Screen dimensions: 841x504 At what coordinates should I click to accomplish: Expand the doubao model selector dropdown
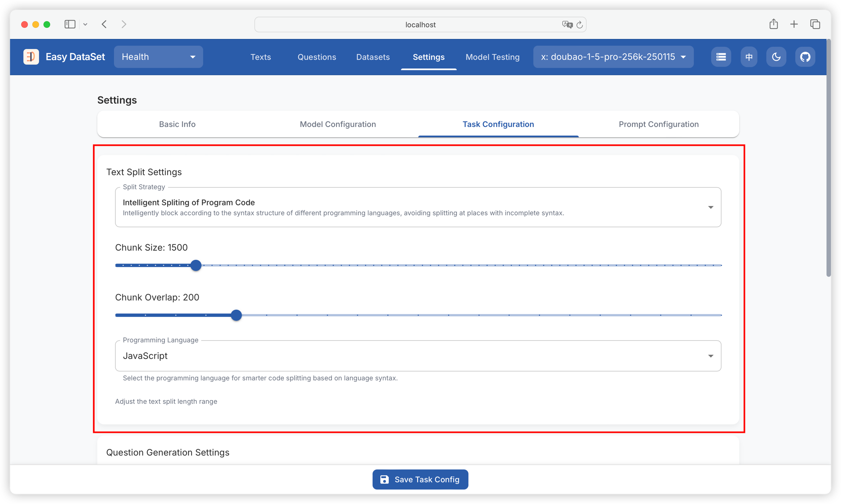[x=613, y=57]
